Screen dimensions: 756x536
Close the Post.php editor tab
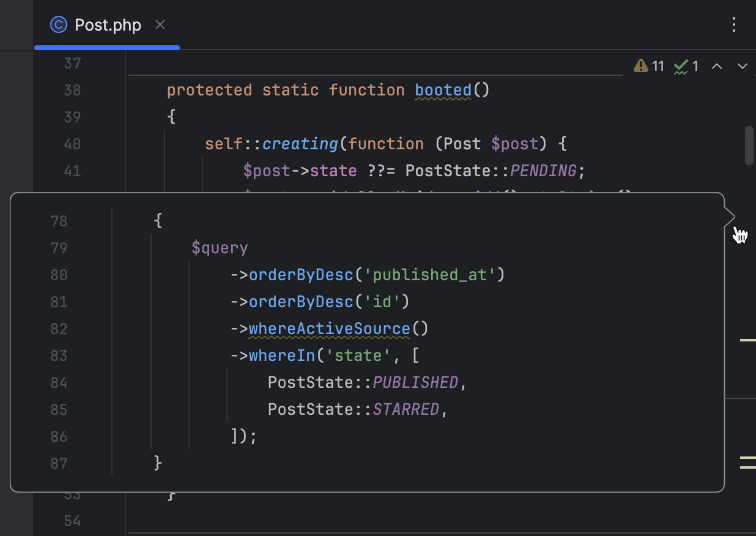(160, 25)
